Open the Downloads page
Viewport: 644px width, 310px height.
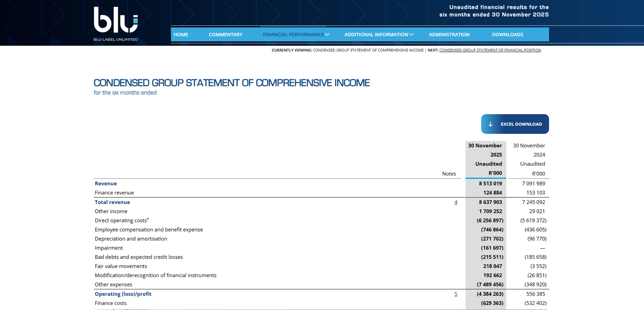click(507, 34)
